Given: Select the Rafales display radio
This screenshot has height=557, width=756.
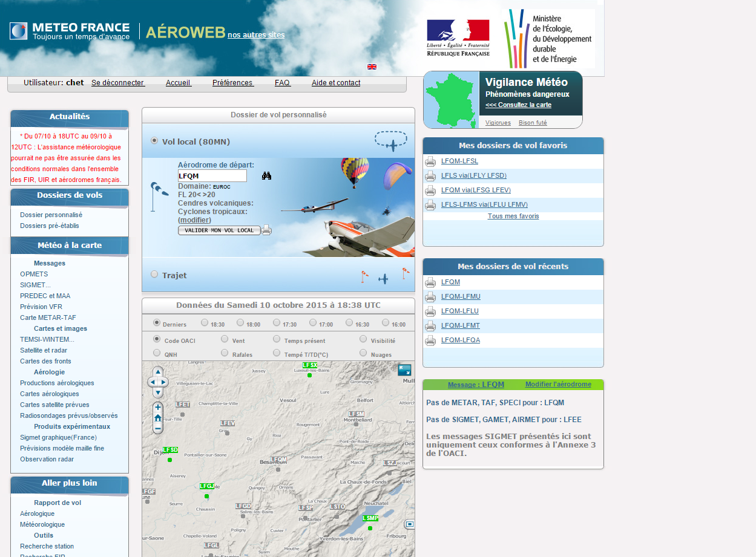Looking at the screenshot, I should (225, 353).
